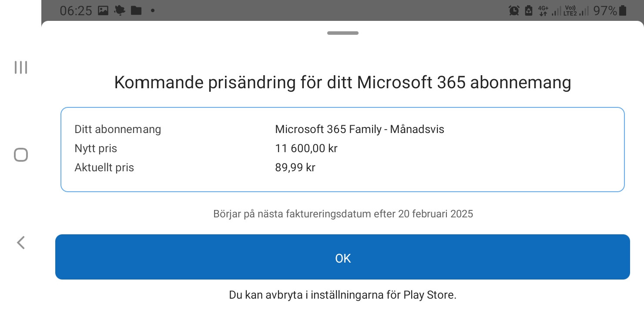Image resolution: width=644 pixels, height=313 pixels.
Task: Tap the alarm clock status icon
Action: click(x=514, y=11)
